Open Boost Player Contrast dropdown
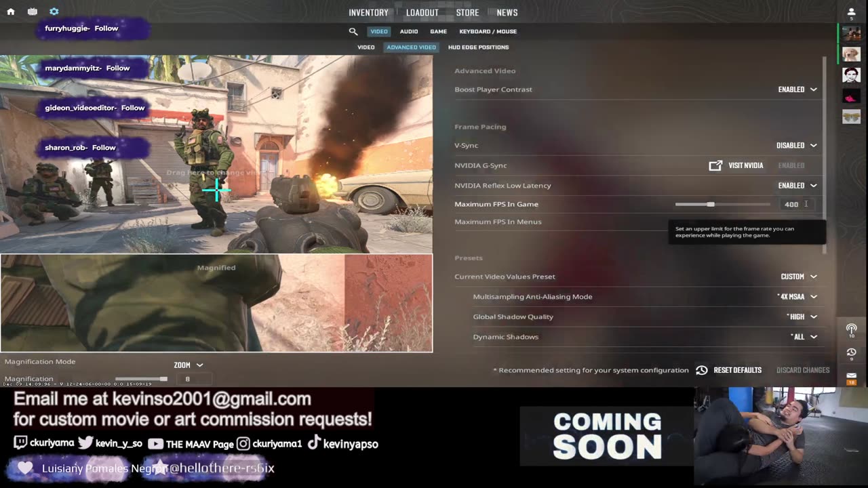This screenshot has height=488, width=868. [797, 89]
